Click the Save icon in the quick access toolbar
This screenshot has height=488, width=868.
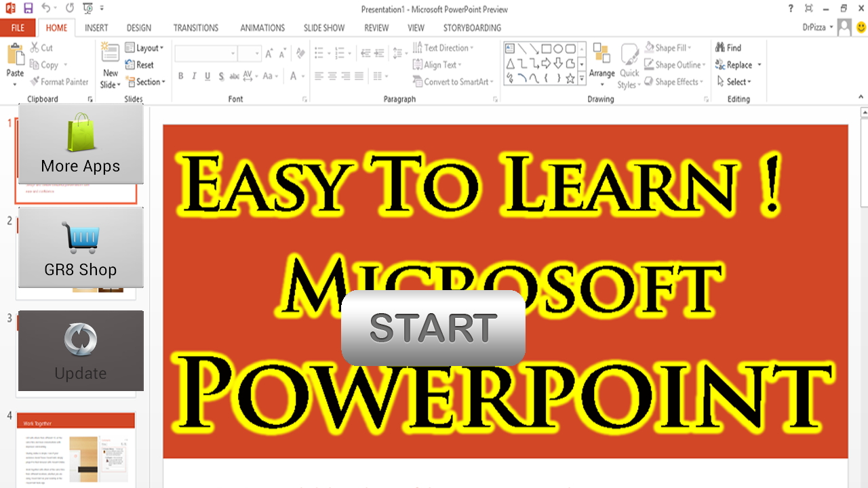tap(28, 9)
